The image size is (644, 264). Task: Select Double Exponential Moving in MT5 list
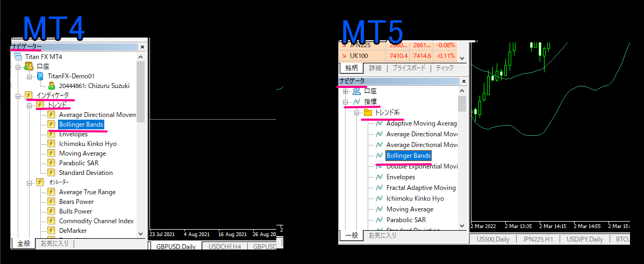[x=422, y=166]
